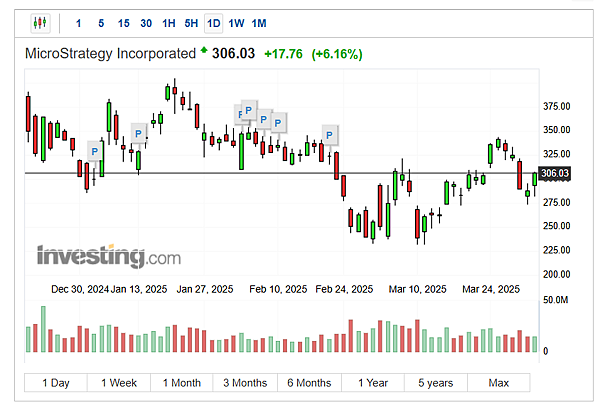This screenshot has height=410, width=600.
Task: Click the (+6.16%) percent change value
Action: pos(337,54)
